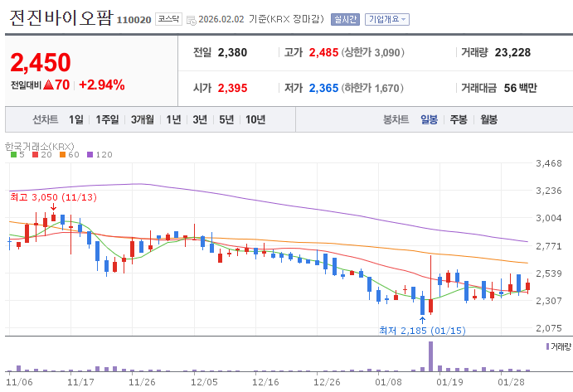Switch to the 월봉 monthly candle chart

(488, 119)
